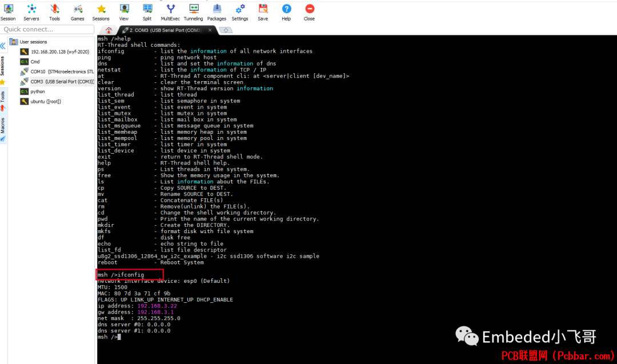Viewport: 617px width, 364px height.
Task: Select the Split terminal icon
Action: click(x=147, y=12)
